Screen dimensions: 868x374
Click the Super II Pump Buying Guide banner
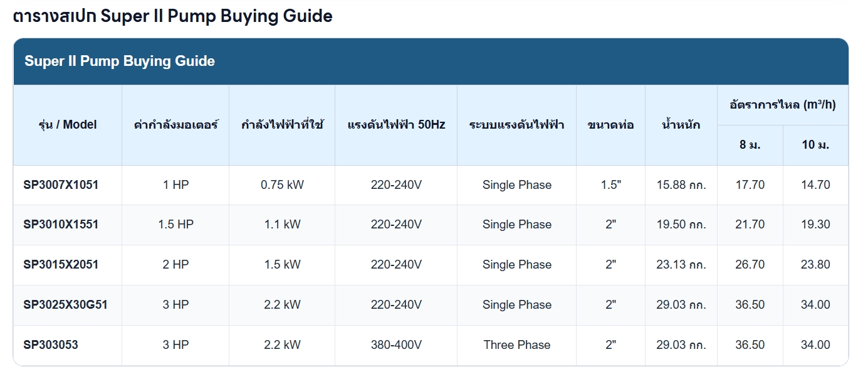point(431,61)
